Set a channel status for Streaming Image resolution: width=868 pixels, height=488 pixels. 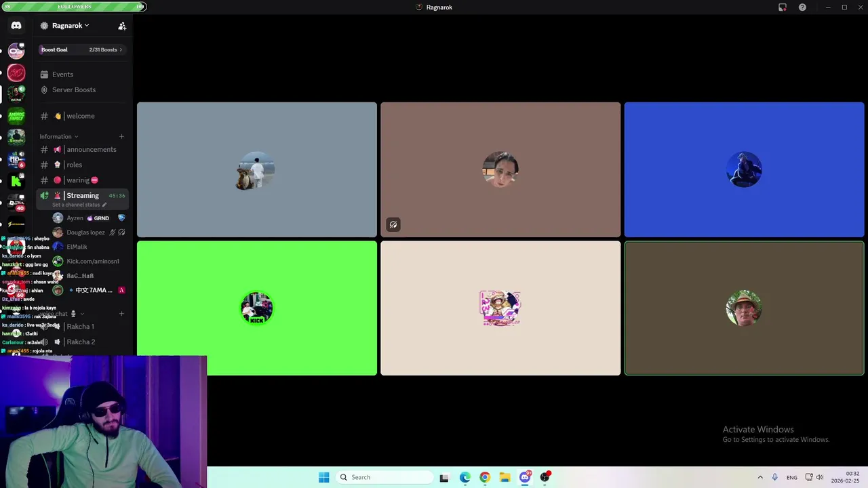tap(79, 205)
